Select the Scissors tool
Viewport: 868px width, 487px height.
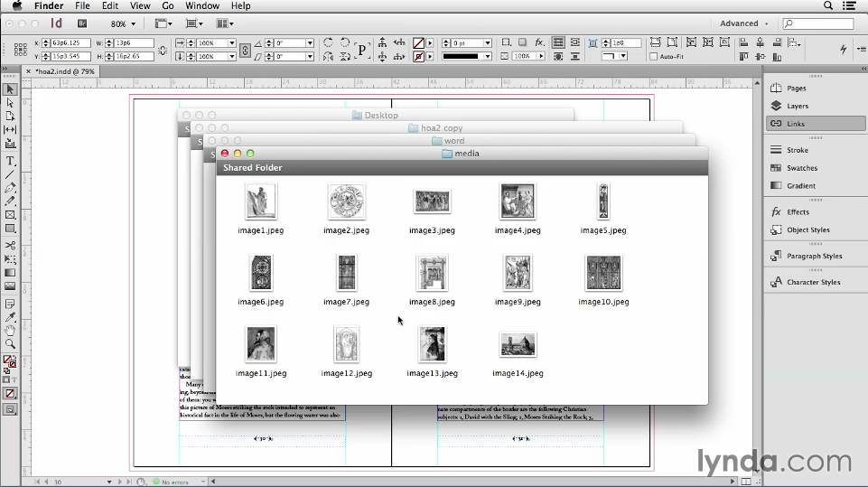click(10, 245)
